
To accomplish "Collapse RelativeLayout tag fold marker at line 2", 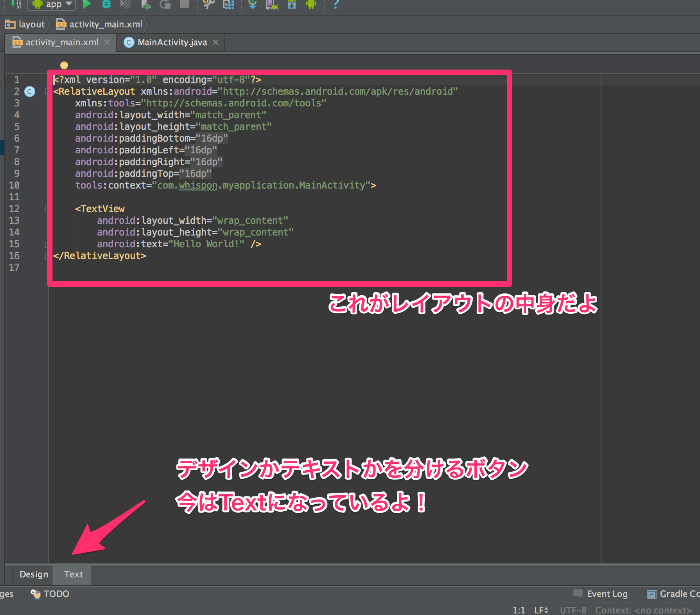I will click(47, 92).
